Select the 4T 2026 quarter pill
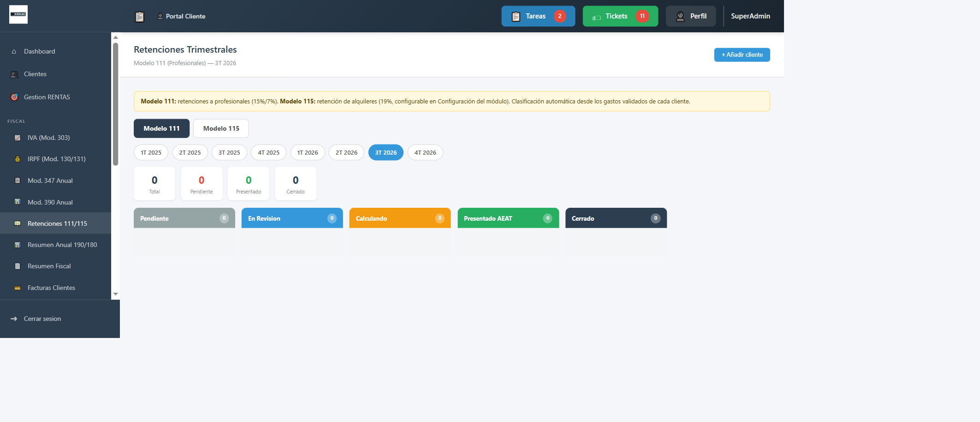The height and width of the screenshot is (422, 980). pos(425,152)
